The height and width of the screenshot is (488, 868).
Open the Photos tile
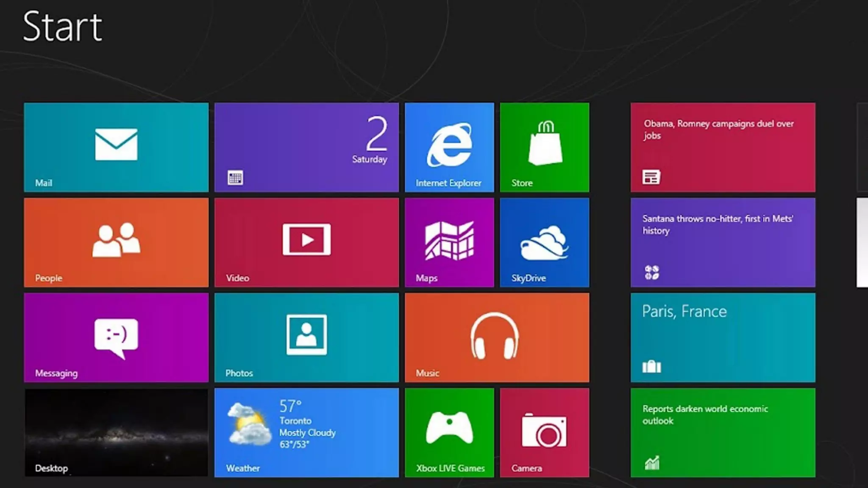(306, 338)
